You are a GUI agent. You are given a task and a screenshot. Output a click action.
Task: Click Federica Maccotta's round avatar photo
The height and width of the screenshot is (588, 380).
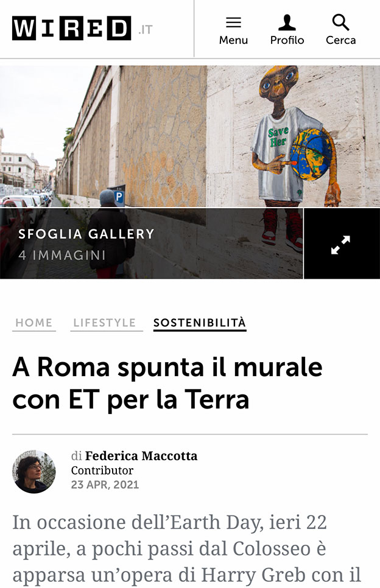point(33,471)
